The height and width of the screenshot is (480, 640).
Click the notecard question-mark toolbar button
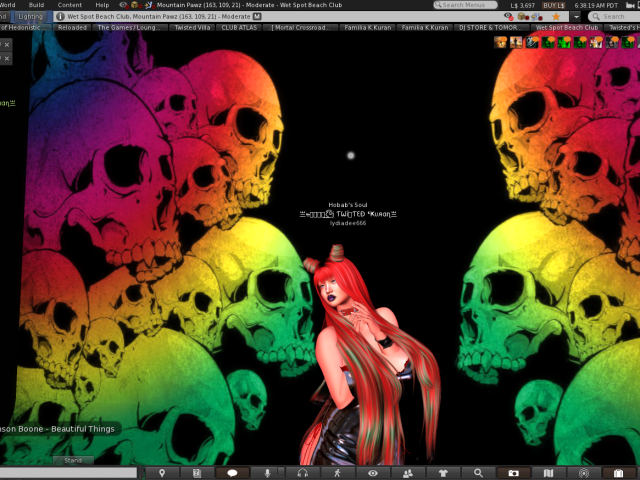coord(197,473)
